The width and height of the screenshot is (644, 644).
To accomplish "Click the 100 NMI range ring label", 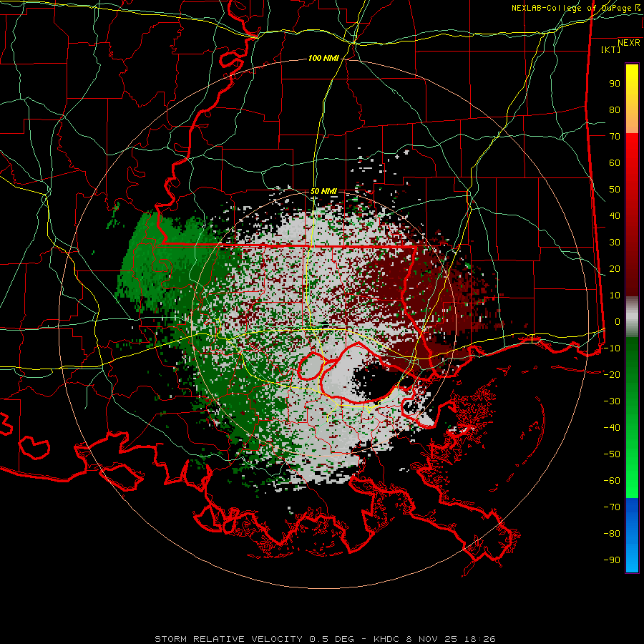I will 323,58.
